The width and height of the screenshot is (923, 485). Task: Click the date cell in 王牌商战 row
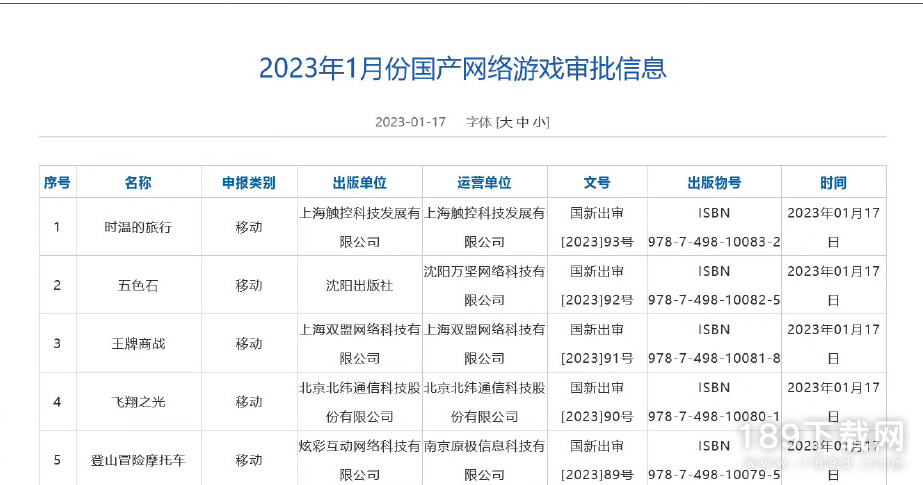click(834, 344)
